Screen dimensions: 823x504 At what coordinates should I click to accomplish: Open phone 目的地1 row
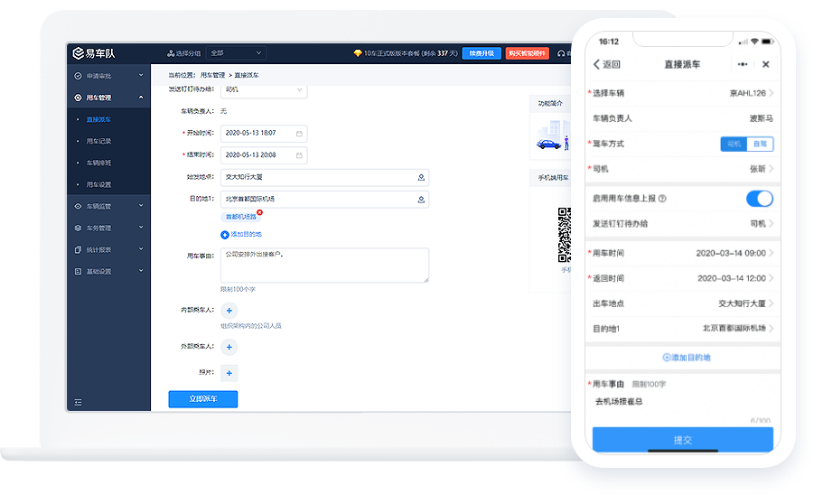click(683, 329)
